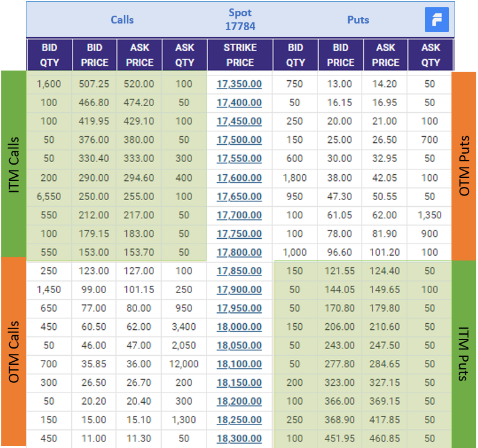
Task: Click the Puts heading
Action: [358, 20]
